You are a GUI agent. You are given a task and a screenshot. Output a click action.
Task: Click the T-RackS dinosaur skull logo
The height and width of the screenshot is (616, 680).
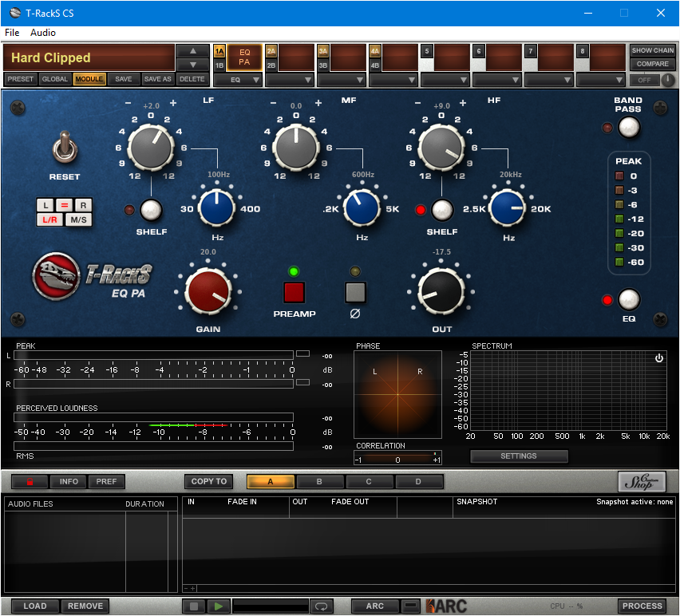(x=57, y=277)
